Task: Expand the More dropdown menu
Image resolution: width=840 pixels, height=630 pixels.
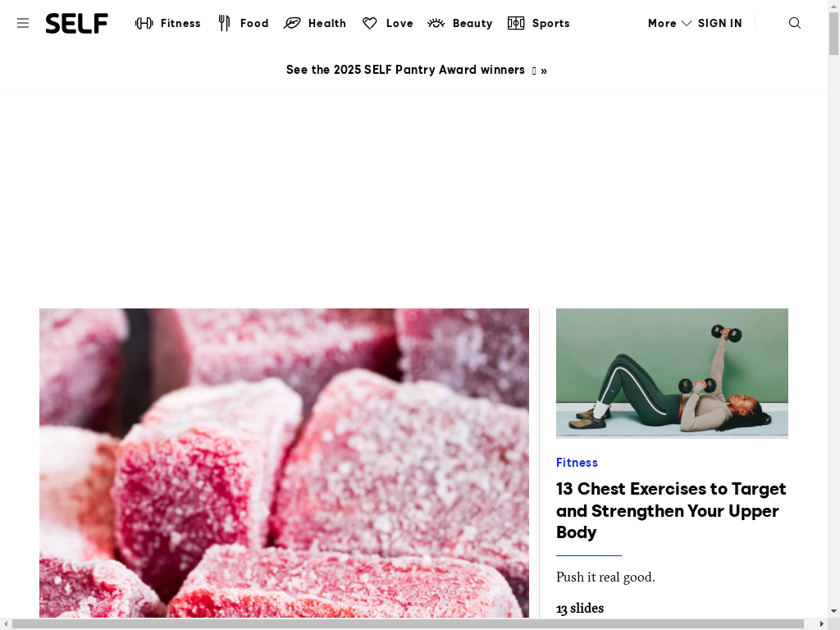Action: (x=669, y=23)
